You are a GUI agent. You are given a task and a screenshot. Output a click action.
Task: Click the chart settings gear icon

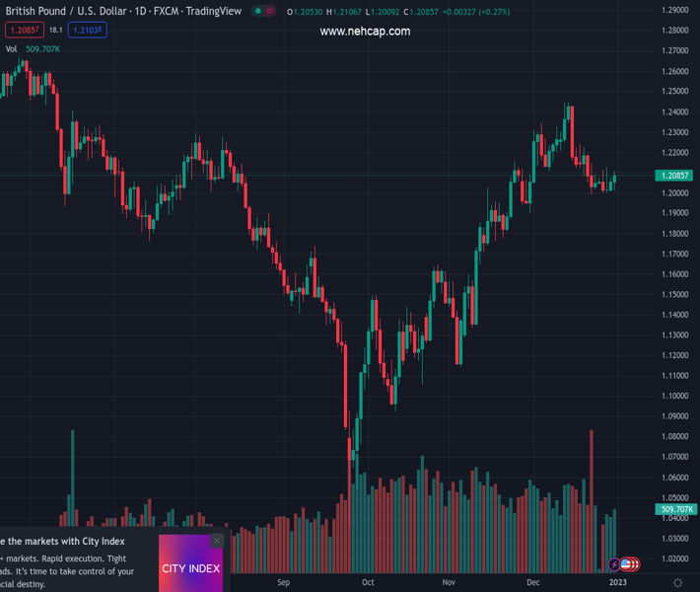click(677, 583)
